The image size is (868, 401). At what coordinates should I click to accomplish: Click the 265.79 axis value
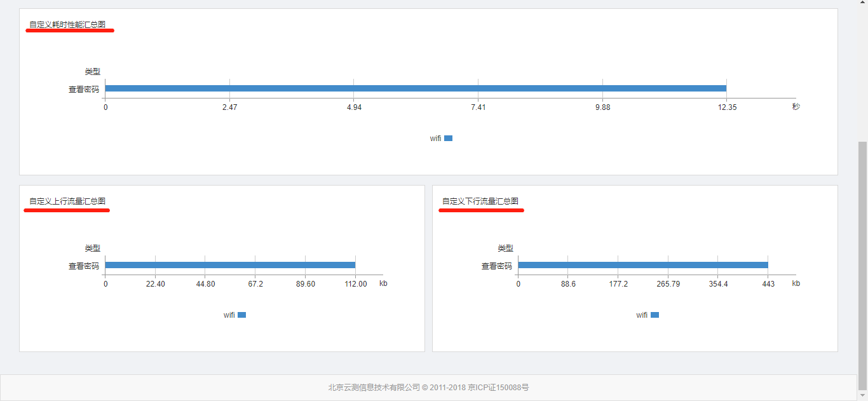(668, 284)
